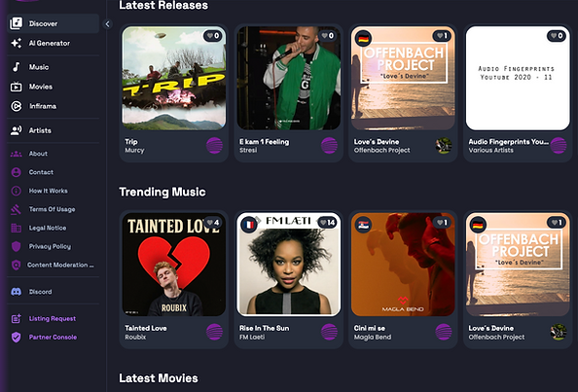Click German flag on Trending Love's Devine cover

(x=478, y=225)
